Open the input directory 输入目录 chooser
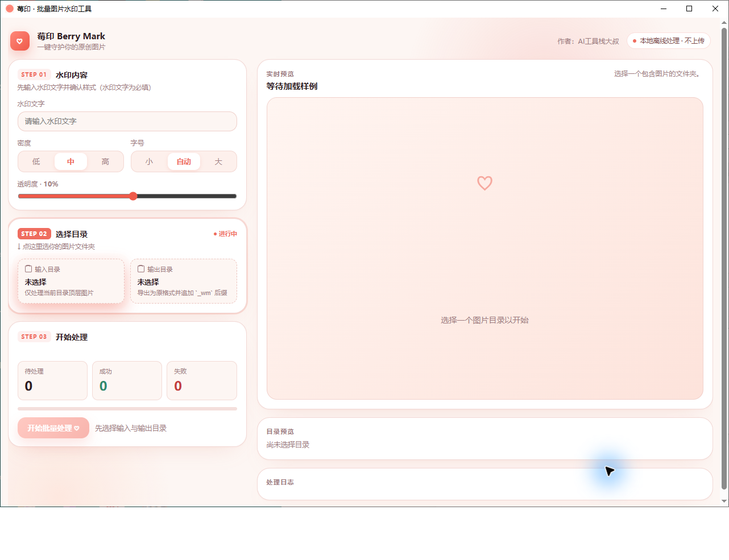729x560 pixels. (x=71, y=281)
